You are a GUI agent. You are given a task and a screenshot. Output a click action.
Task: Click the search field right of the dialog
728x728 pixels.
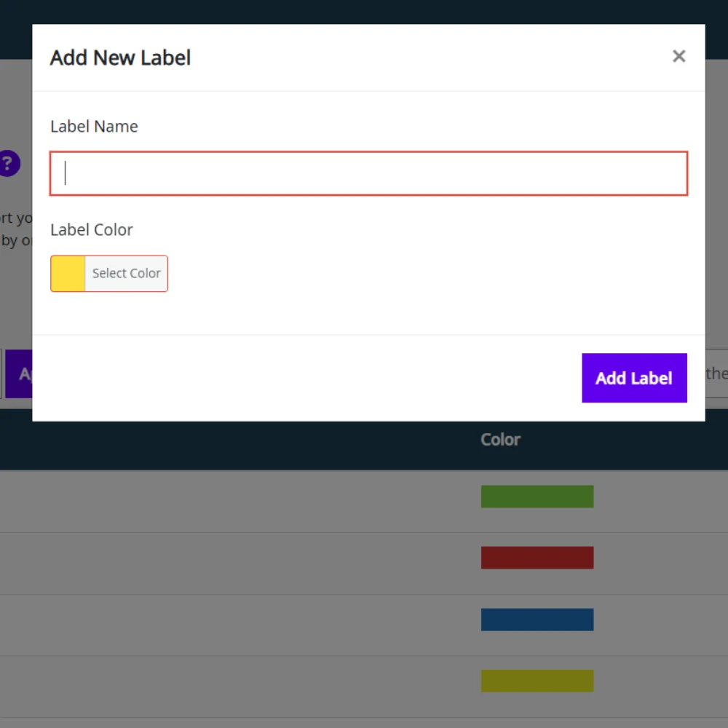tap(716, 373)
